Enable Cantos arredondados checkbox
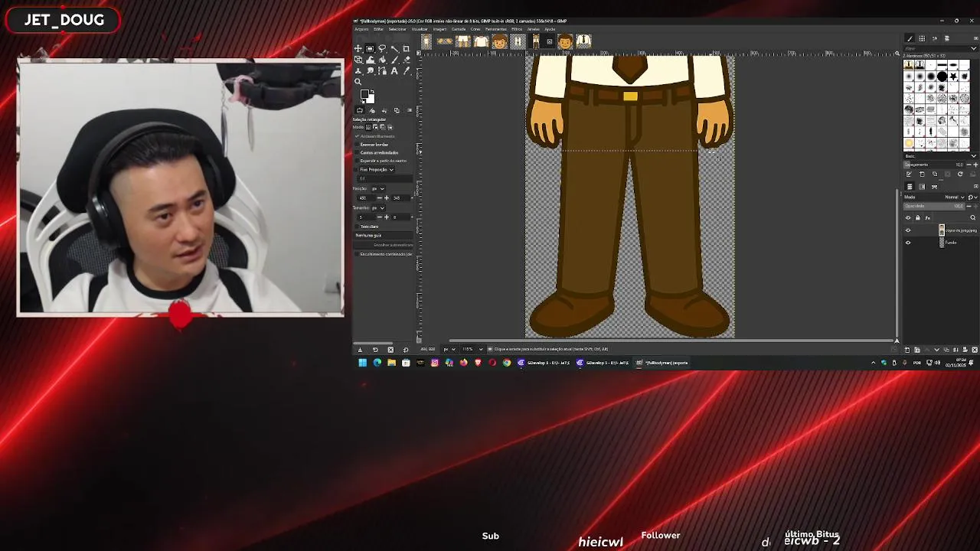 tap(357, 152)
